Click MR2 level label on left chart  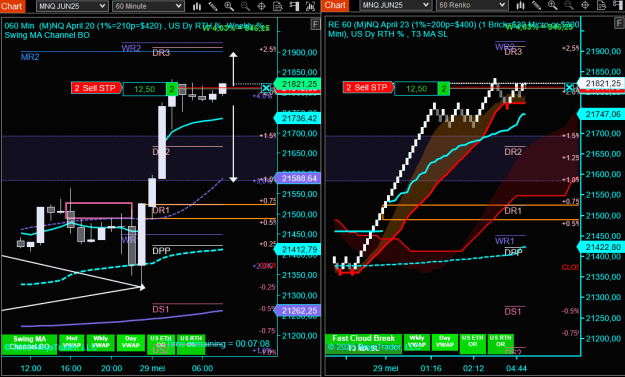click(30, 57)
